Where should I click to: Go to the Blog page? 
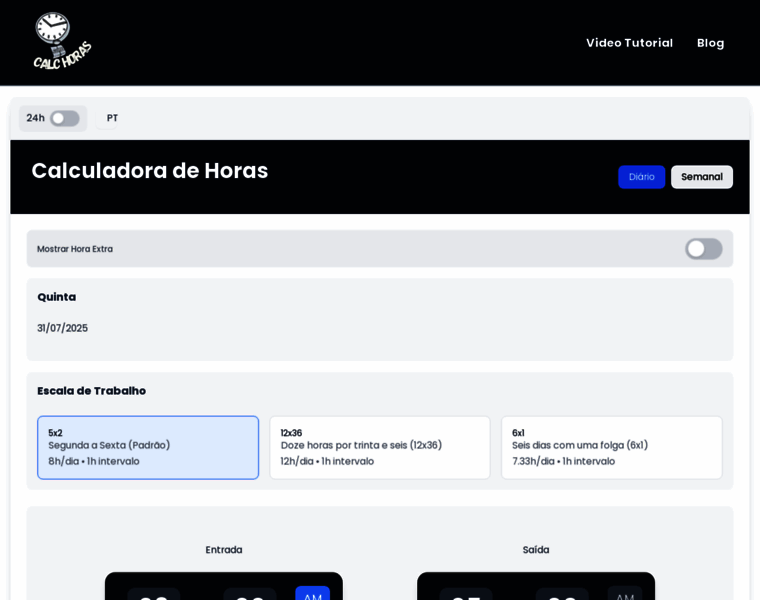tap(710, 43)
